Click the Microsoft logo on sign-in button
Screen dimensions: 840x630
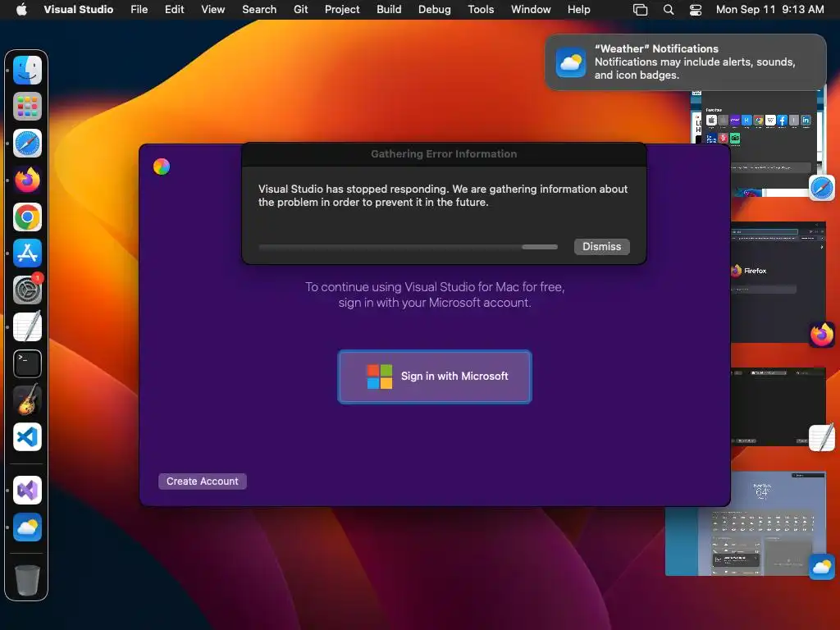(379, 376)
